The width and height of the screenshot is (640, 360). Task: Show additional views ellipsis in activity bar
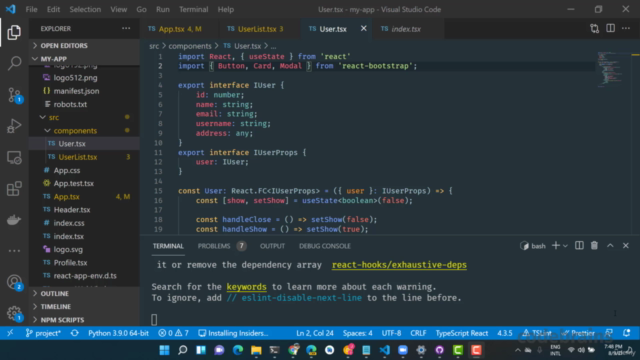click(x=14, y=251)
